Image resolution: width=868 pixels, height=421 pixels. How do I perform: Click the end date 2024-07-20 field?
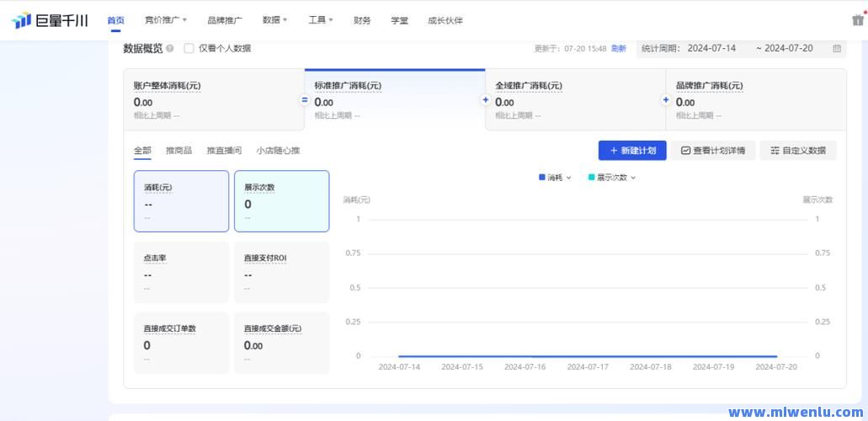click(x=789, y=48)
